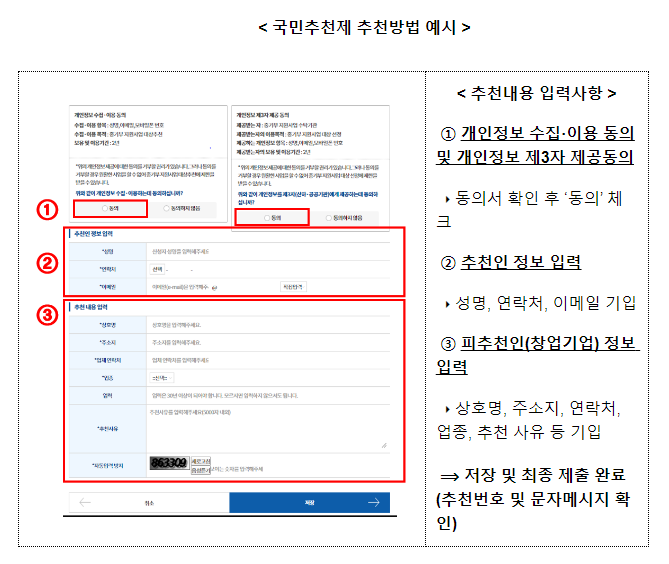The height and width of the screenshot is (564, 669).
Task: Focus the recommender 성명 name field
Action: point(268,252)
